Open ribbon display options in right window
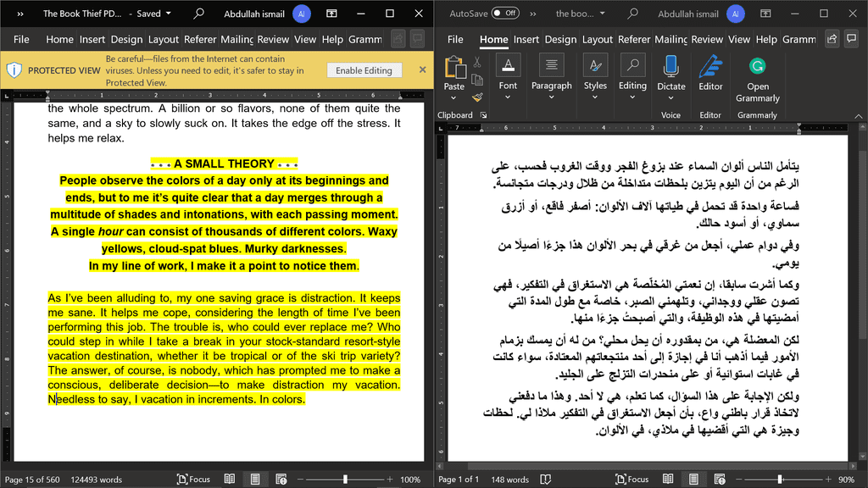Viewport: 868px width, 488px height. (x=765, y=14)
